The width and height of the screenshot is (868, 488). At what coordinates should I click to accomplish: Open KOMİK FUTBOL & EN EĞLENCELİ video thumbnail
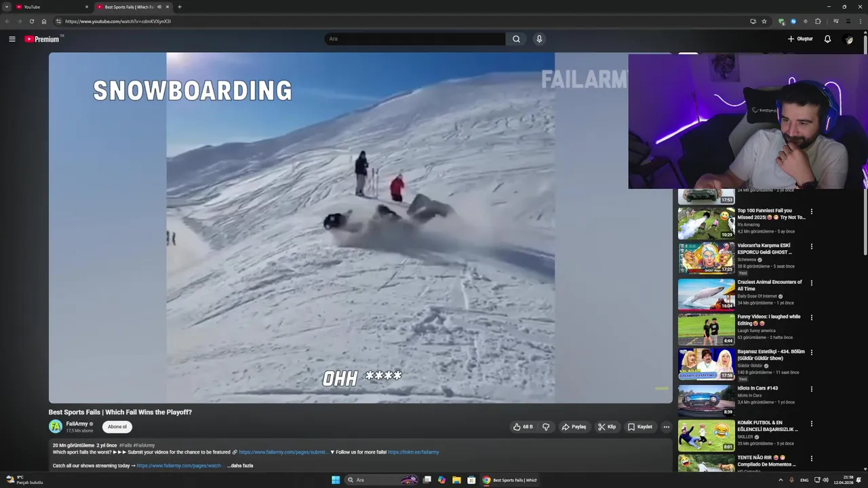point(706,435)
